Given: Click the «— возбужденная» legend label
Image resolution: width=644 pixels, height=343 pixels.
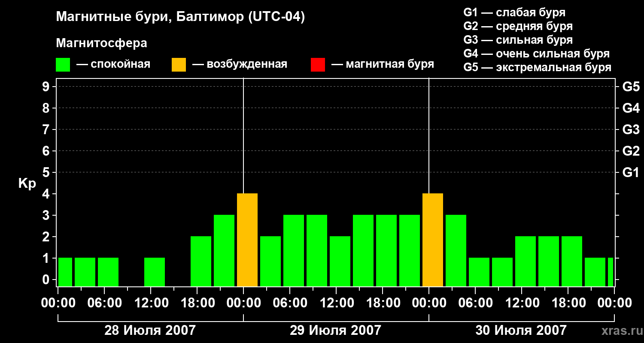Looking at the screenshot, I should (240, 64).
